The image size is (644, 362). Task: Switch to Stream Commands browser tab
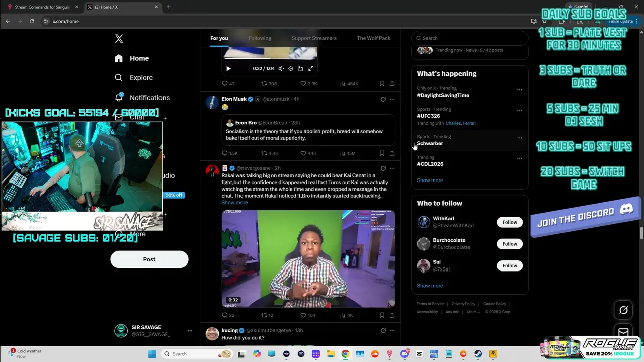[x=43, y=7]
